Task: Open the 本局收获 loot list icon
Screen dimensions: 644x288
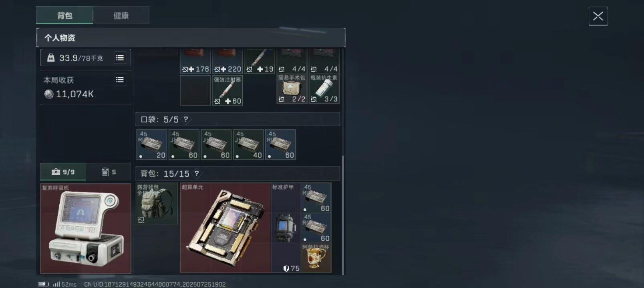Action: pyautogui.click(x=120, y=80)
